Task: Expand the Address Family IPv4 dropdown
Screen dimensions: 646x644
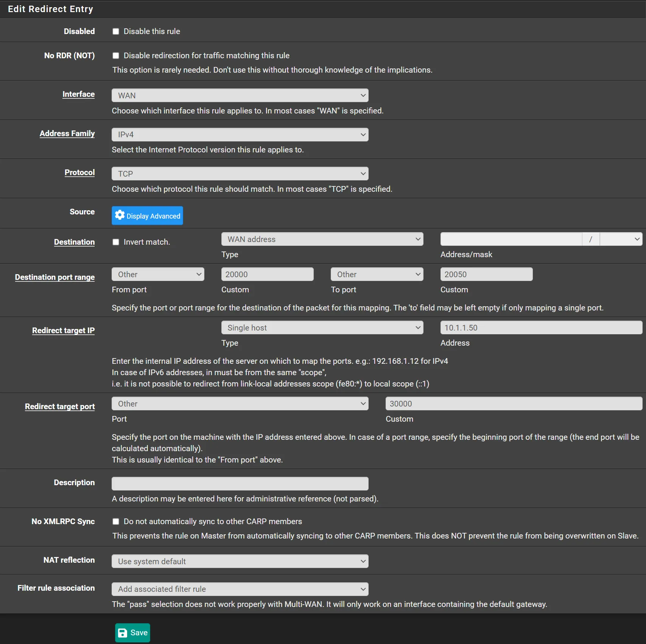Action: pyautogui.click(x=240, y=135)
